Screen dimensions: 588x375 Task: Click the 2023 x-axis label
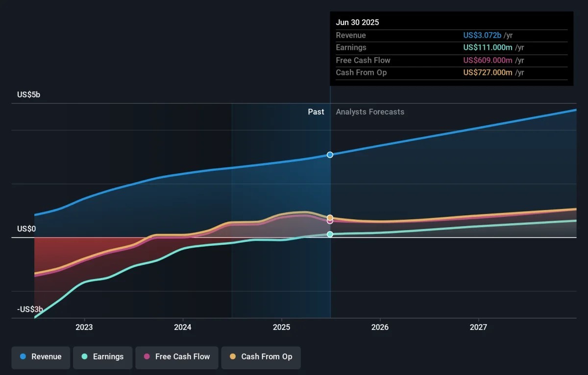[x=84, y=327]
